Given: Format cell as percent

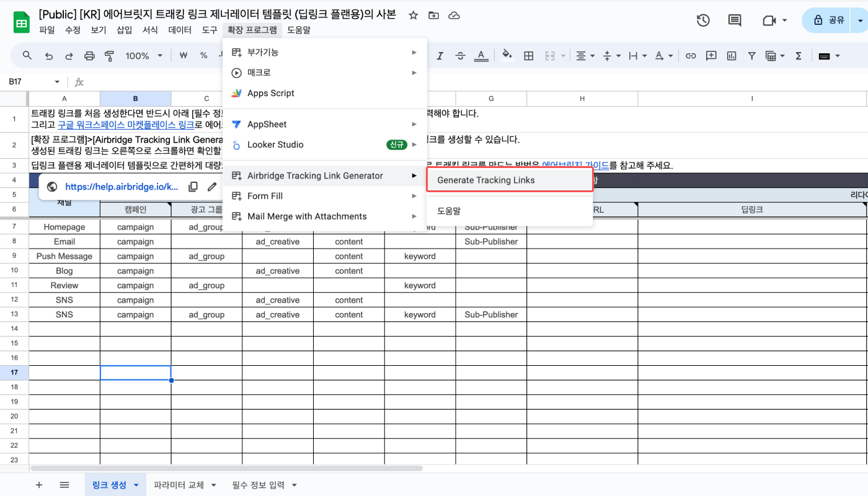Looking at the screenshot, I should pos(203,56).
